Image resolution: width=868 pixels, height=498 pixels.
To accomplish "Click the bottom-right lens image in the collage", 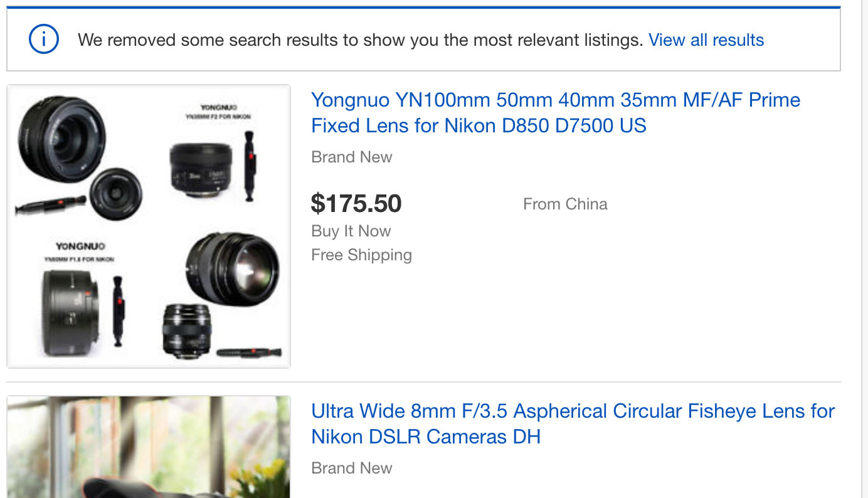I will 187,331.
